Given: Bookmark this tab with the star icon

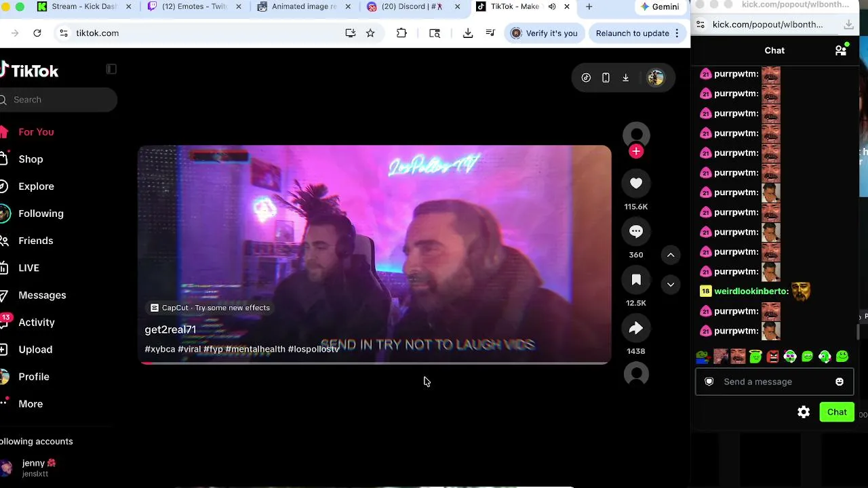Looking at the screenshot, I should click(370, 33).
